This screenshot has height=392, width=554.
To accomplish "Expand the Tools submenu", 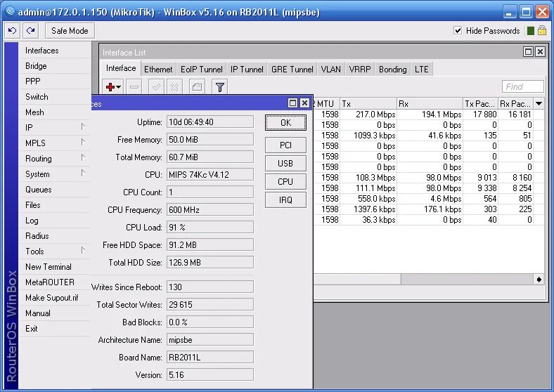I will (x=83, y=251).
